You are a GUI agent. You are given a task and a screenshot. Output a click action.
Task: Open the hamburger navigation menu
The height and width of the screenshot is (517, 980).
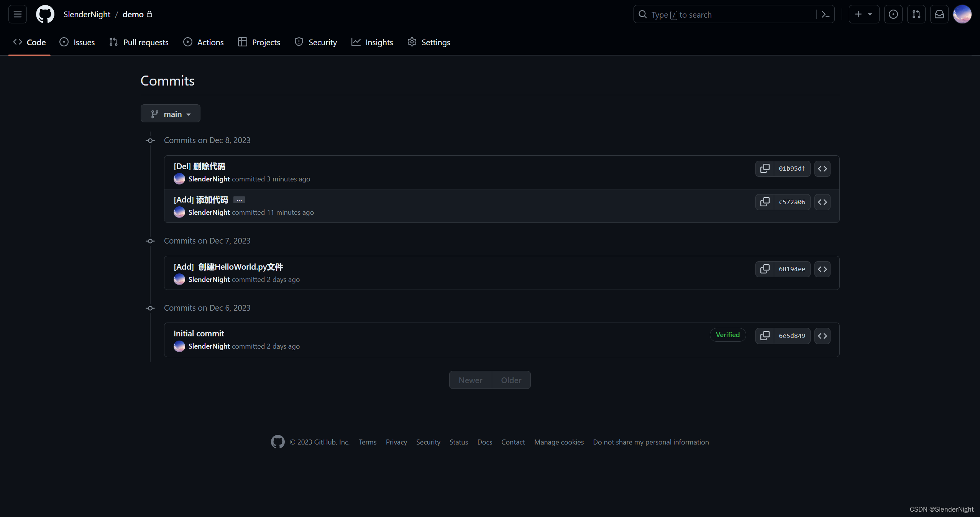[17, 15]
